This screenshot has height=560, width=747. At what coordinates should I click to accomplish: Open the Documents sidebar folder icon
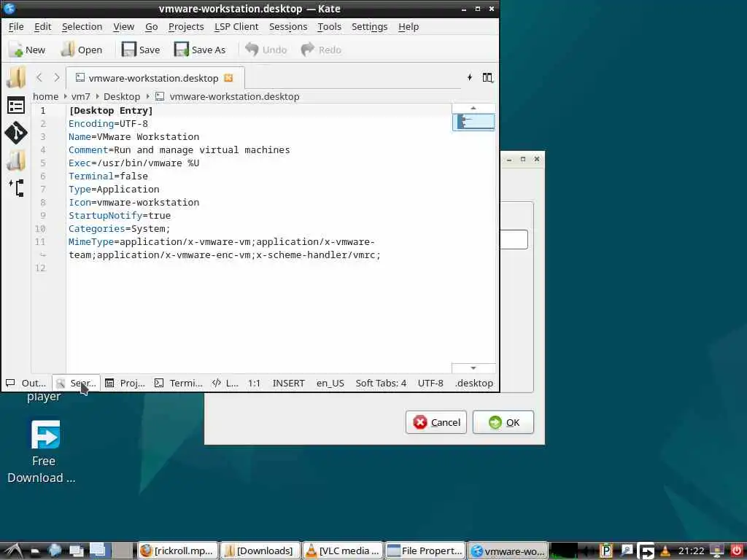pyautogui.click(x=16, y=77)
